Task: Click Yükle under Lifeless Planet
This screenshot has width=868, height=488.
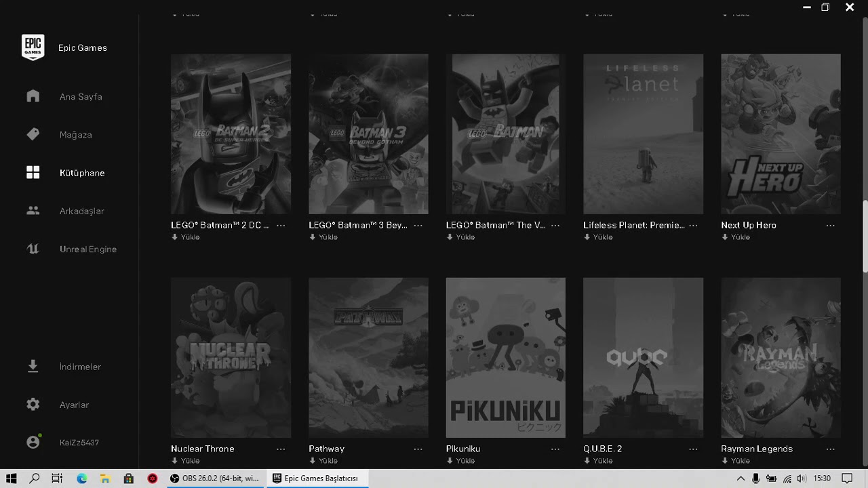Action: coord(598,237)
